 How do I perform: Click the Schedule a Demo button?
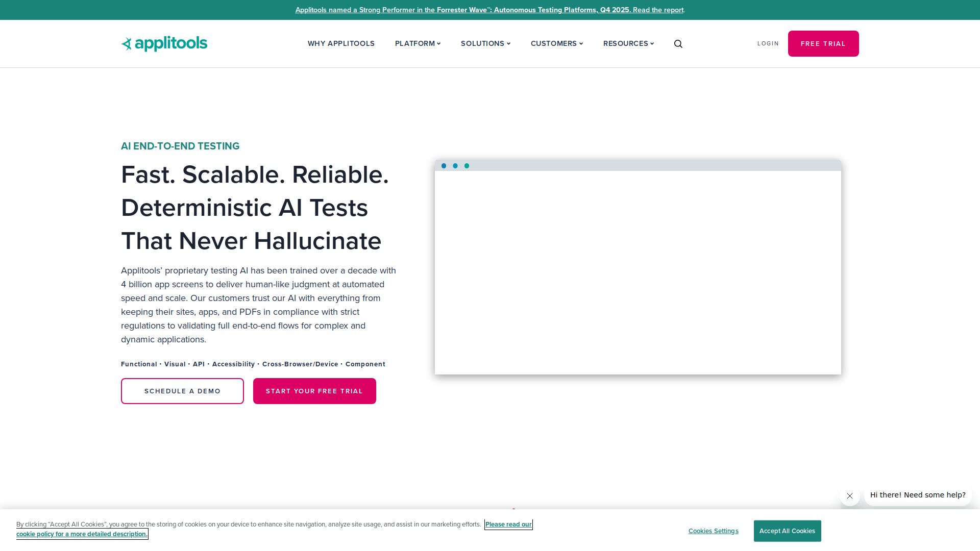coord(182,391)
